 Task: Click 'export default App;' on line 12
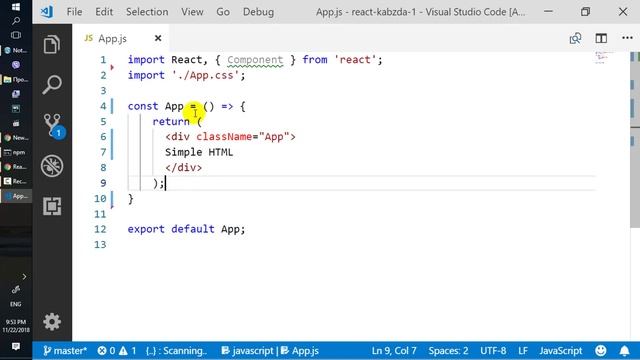pyautogui.click(x=186, y=229)
